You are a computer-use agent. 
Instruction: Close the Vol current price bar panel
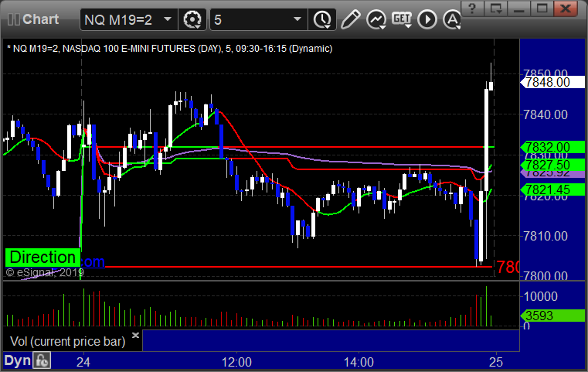point(135,335)
